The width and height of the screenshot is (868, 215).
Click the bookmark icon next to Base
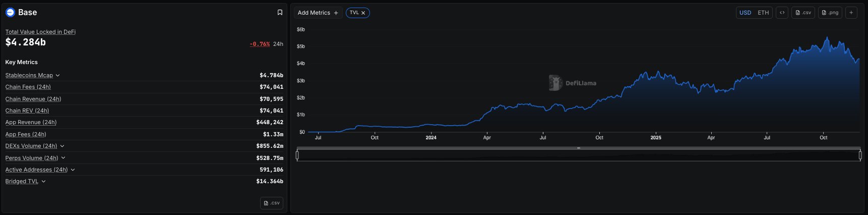coord(280,13)
